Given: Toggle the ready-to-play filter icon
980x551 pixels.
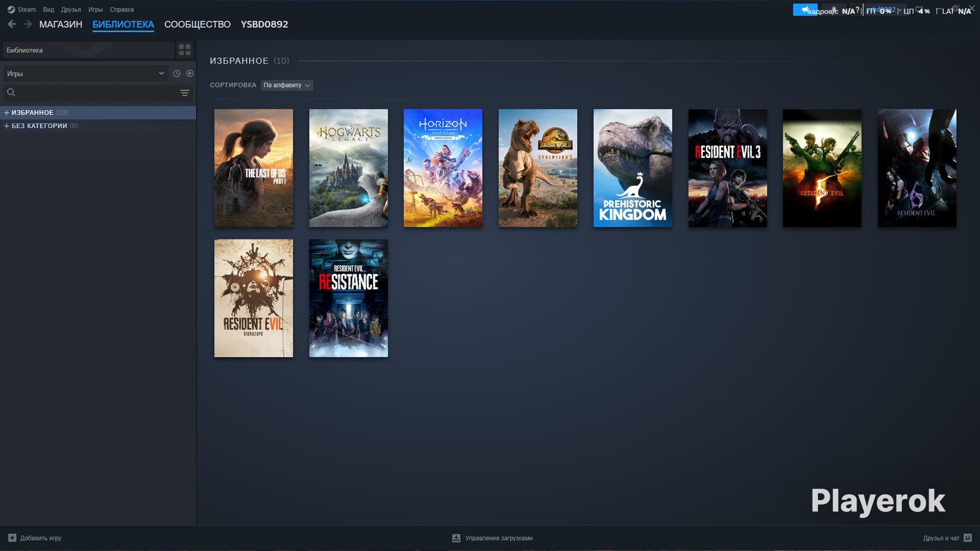Looking at the screenshot, I should coord(190,73).
